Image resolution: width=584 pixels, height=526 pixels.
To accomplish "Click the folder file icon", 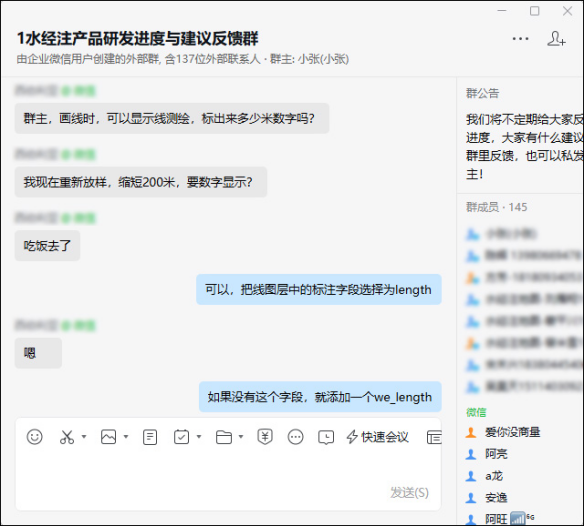I will (224, 437).
